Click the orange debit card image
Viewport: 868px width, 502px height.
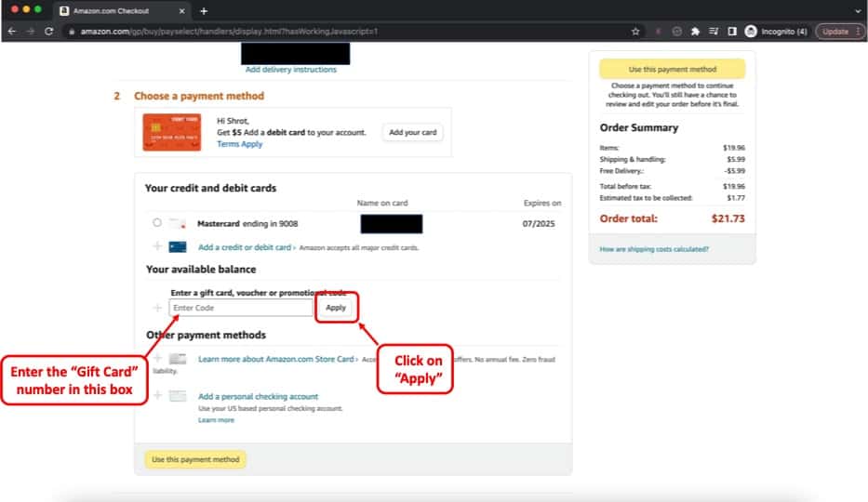[171, 132]
